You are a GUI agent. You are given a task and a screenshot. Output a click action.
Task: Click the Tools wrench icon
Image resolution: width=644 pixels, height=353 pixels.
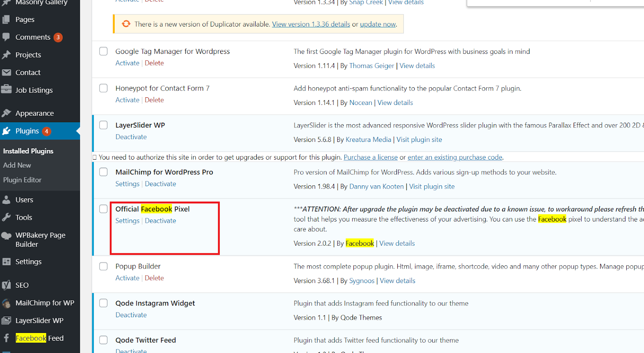pyautogui.click(x=6, y=217)
